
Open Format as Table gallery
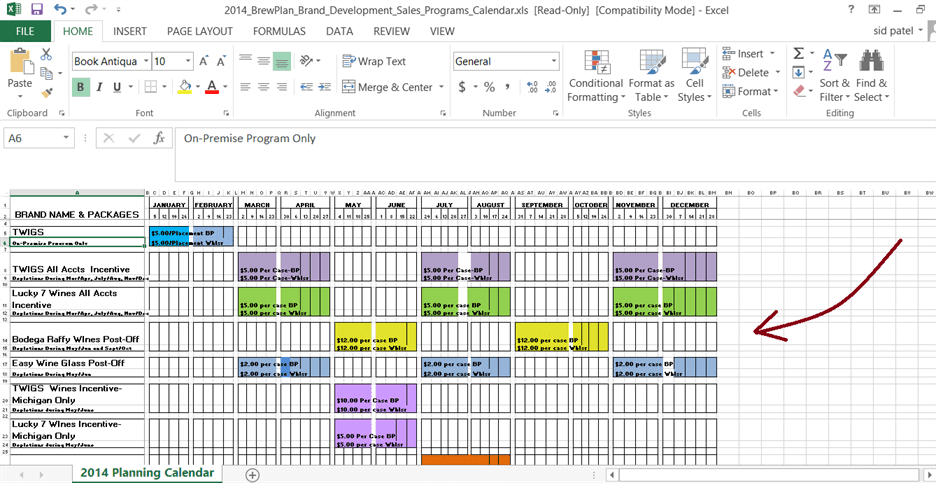pos(651,75)
